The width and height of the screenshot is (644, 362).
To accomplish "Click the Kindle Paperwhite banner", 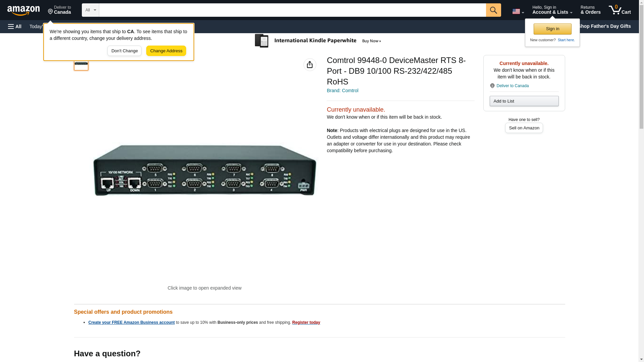I will [319, 41].
